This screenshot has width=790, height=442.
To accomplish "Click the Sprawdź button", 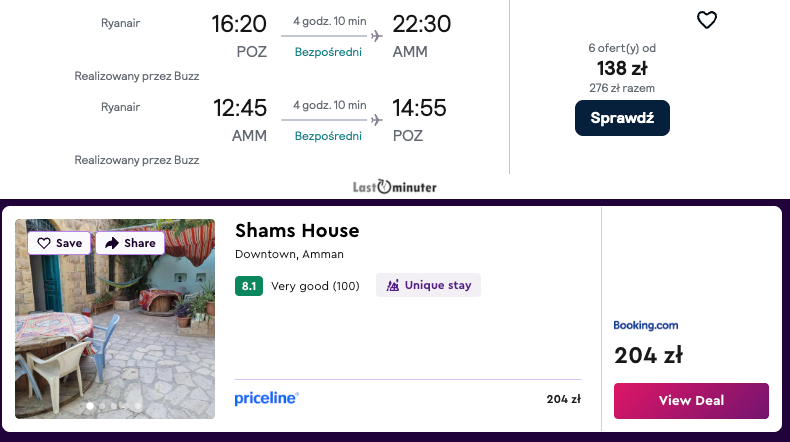I will click(x=622, y=118).
